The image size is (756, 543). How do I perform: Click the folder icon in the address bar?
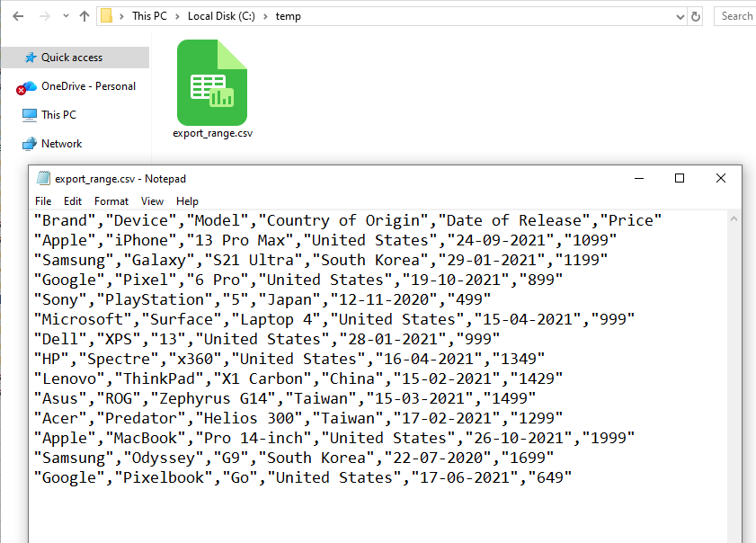click(x=107, y=15)
